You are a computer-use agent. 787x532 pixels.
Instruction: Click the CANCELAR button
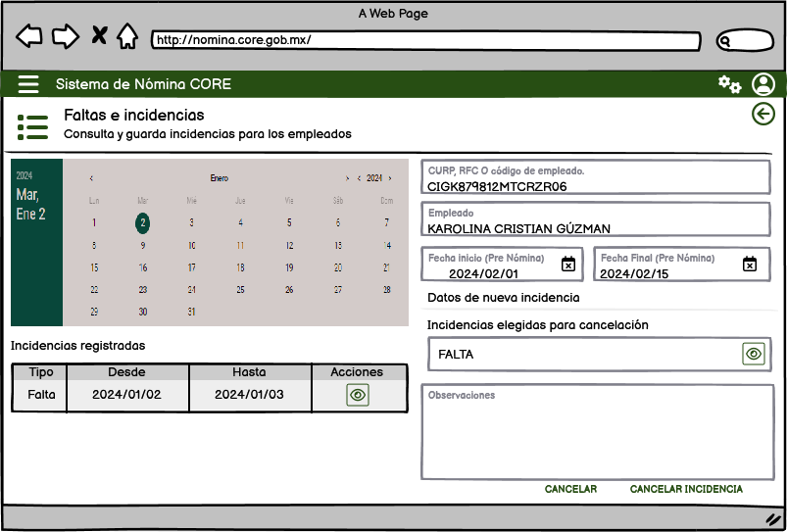570,489
